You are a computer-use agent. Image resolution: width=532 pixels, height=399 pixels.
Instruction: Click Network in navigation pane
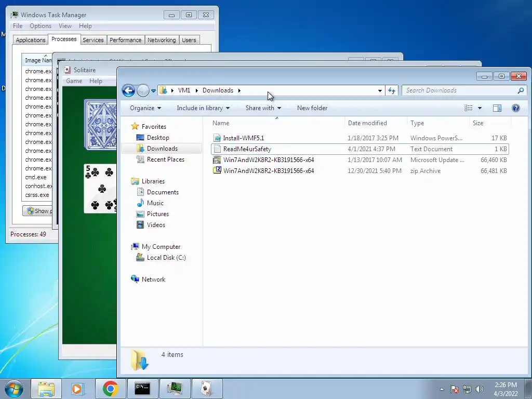153,279
